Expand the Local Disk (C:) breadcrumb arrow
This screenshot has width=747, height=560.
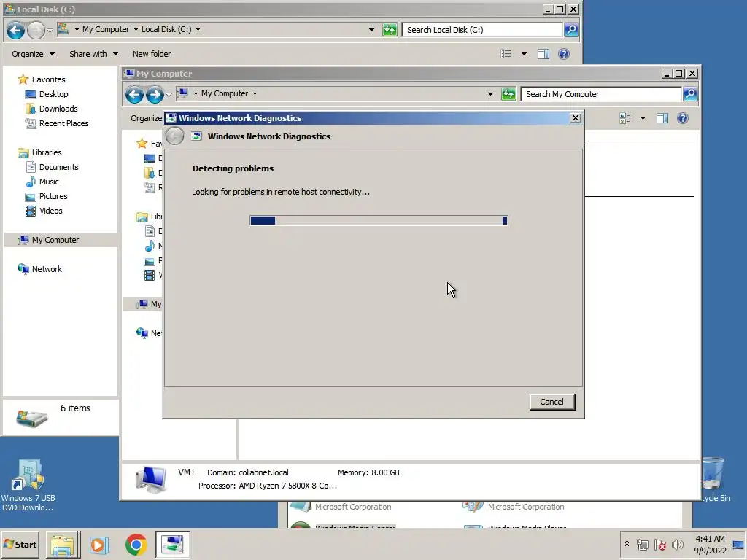pos(198,29)
